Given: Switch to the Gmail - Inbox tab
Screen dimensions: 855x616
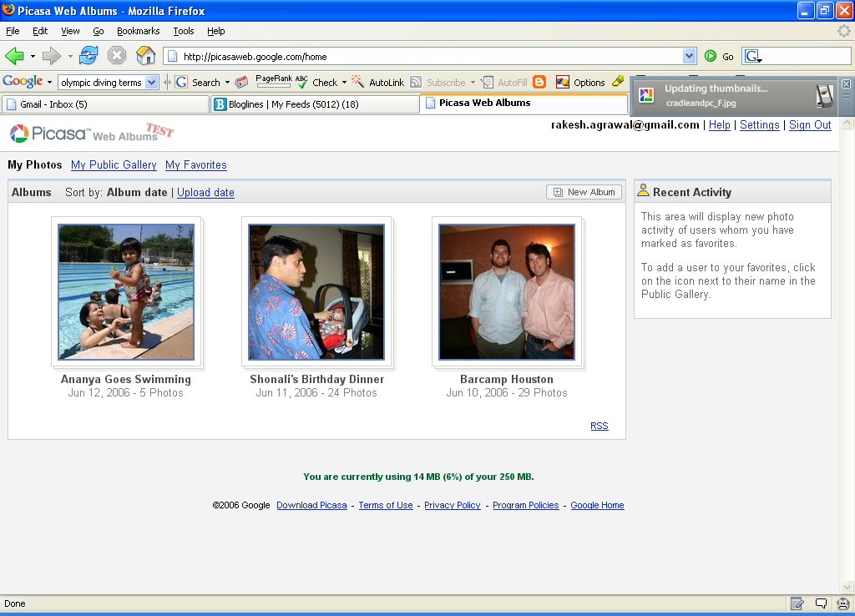Looking at the screenshot, I should point(105,104).
